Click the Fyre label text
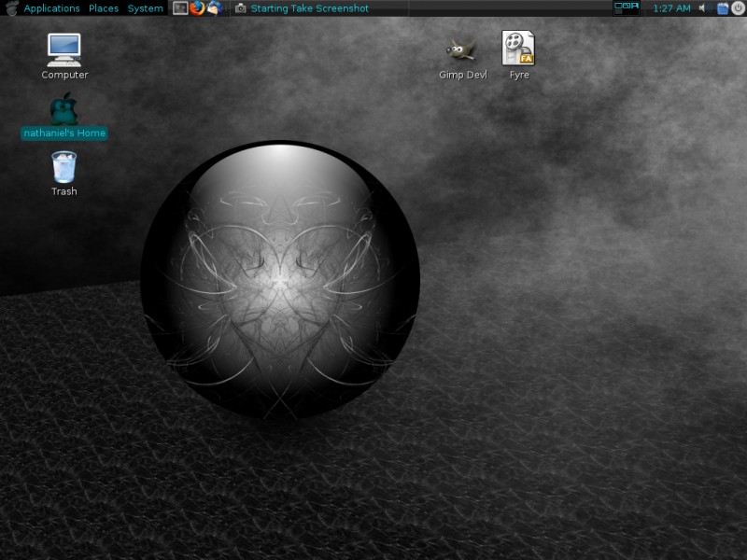The width and height of the screenshot is (747, 560). click(x=519, y=76)
